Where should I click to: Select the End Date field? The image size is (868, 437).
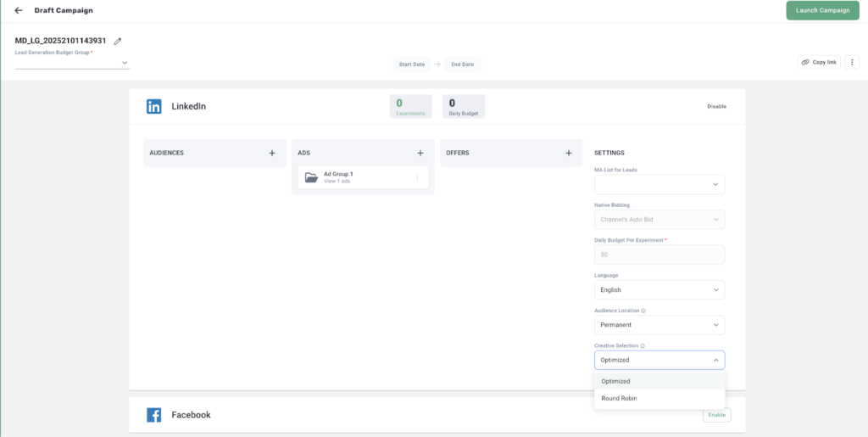click(x=462, y=64)
